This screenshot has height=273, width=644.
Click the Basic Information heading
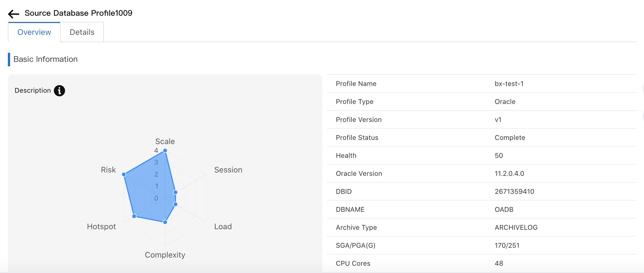45,59
